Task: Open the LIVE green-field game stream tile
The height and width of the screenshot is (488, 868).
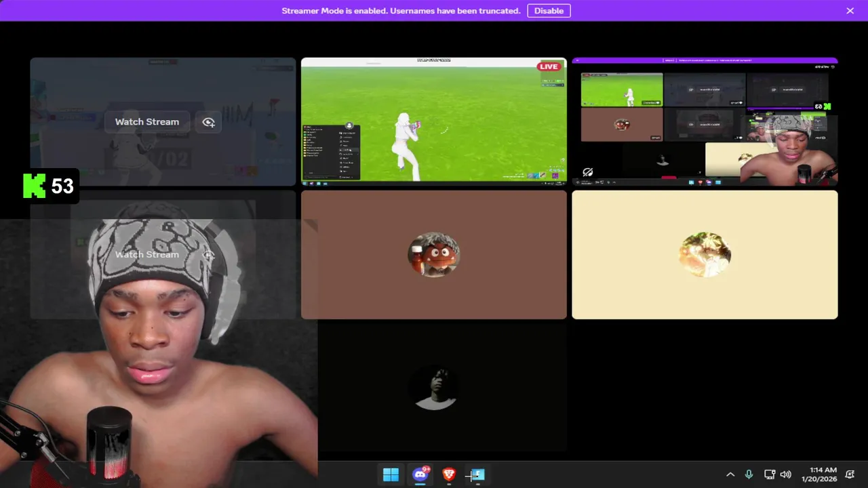Action: 433,121
